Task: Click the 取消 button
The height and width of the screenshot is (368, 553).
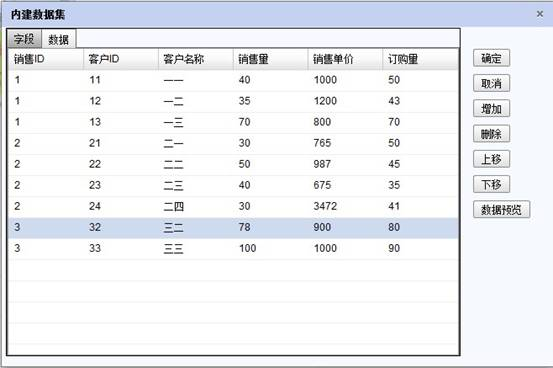Action: 491,84
